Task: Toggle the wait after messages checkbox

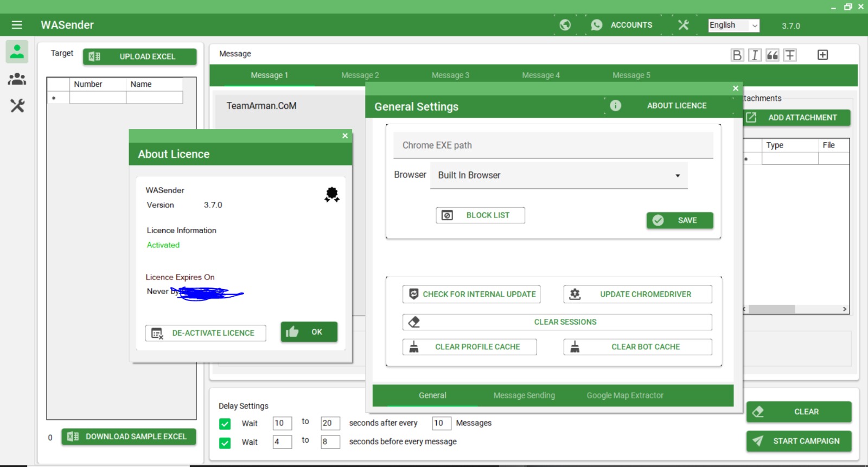Action: [x=225, y=424]
